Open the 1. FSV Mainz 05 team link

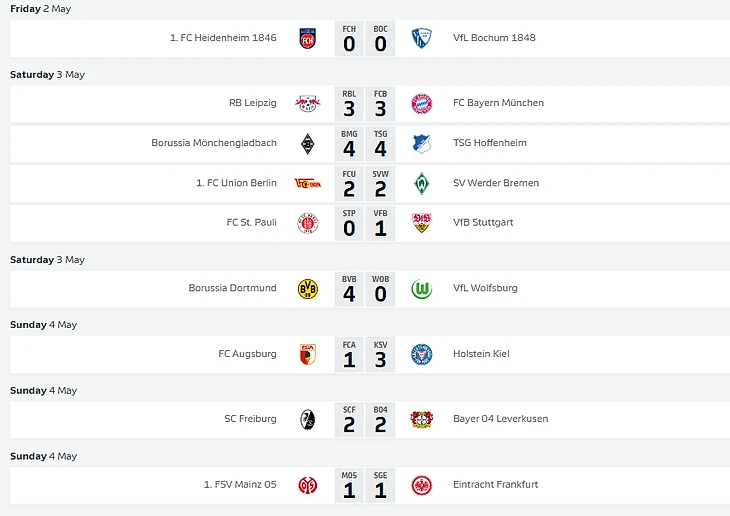pyautogui.click(x=240, y=485)
